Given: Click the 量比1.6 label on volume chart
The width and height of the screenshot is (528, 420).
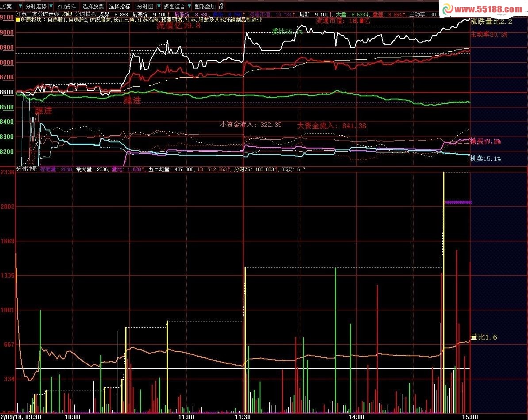Looking at the screenshot, I should [483, 337].
